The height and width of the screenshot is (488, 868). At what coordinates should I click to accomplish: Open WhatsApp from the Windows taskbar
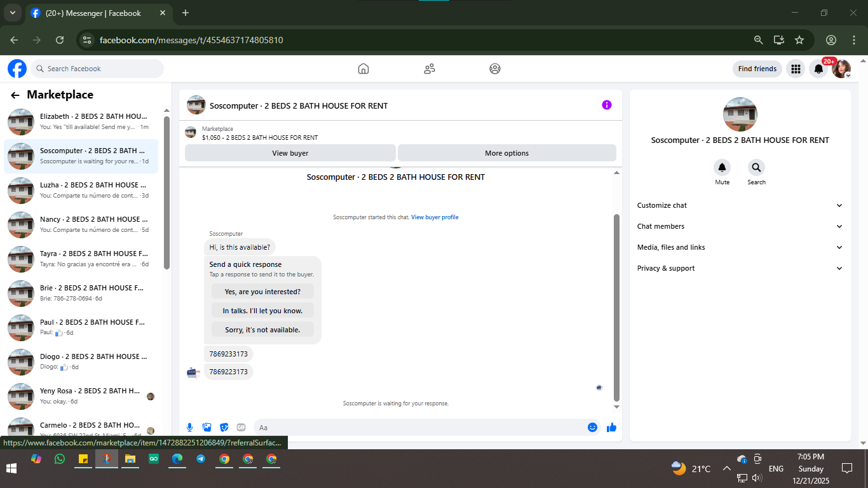(x=60, y=458)
